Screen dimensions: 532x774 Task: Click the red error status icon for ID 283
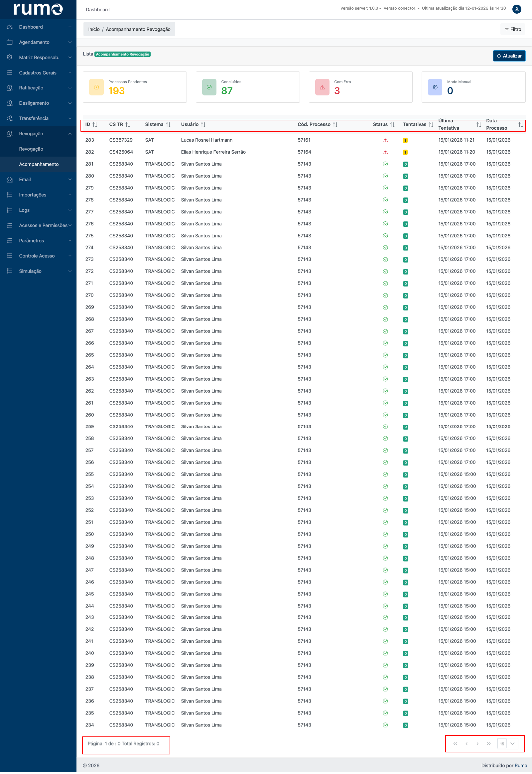(x=385, y=140)
